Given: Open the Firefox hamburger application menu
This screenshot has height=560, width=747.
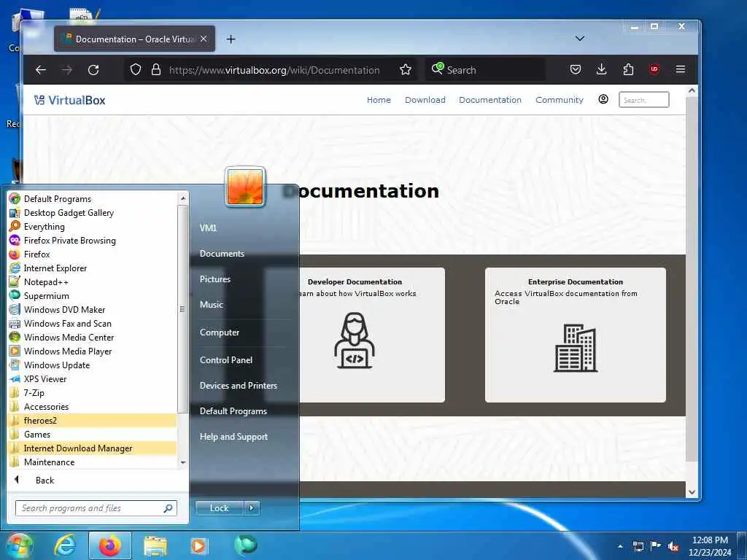Looking at the screenshot, I should 681,69.
